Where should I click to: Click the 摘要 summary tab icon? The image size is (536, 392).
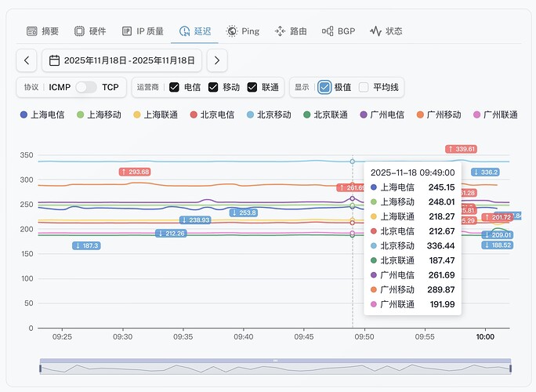[x=32, y=31]
